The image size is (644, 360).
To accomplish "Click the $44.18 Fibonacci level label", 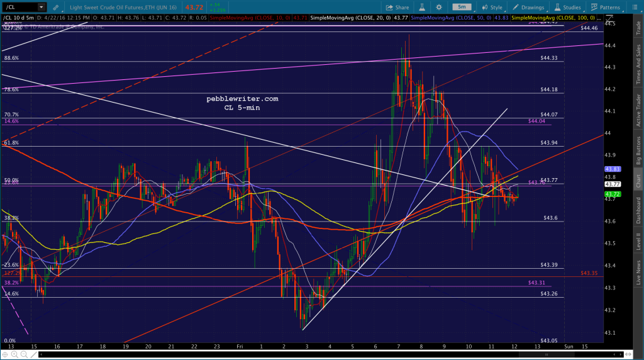I will click(x=548, y=89).
